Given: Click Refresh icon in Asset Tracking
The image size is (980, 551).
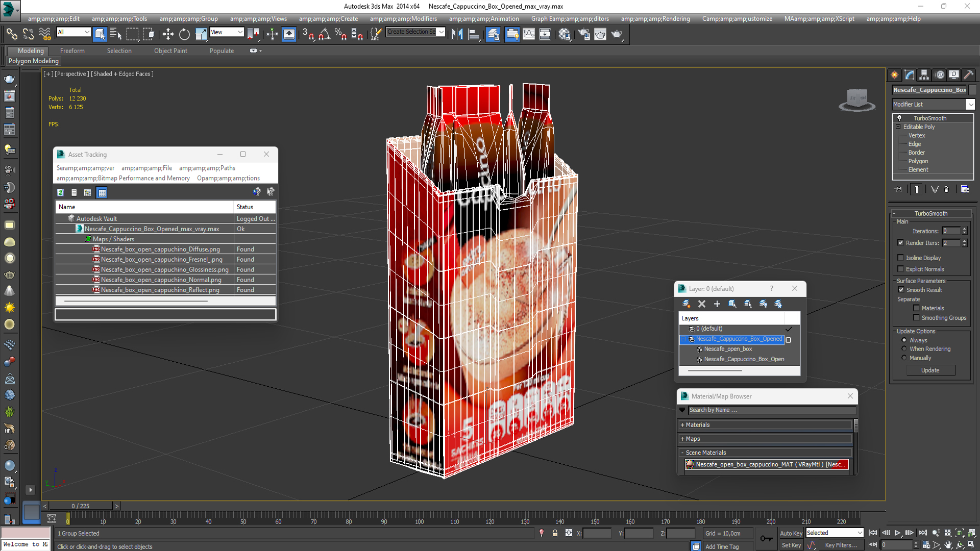Looking at the screenshot, I should (x=60, y=192).
